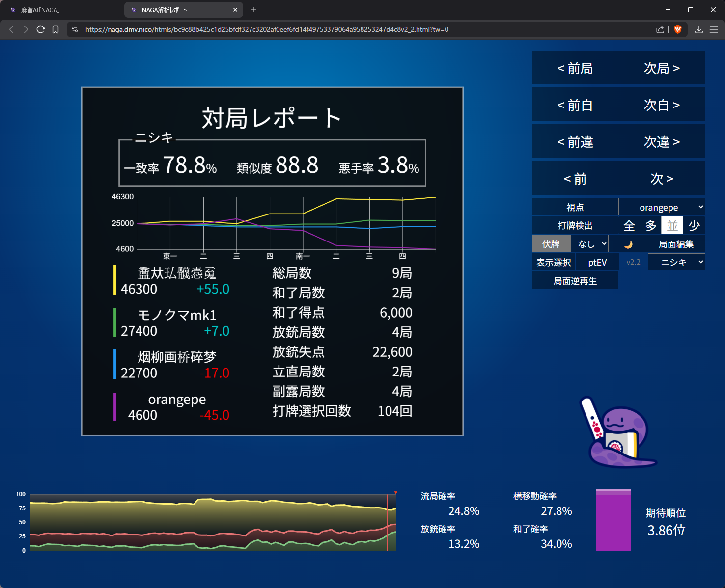The image size is (725, 588).
Task: Click the red marker on probability timeline
Action: pos(395,493)
